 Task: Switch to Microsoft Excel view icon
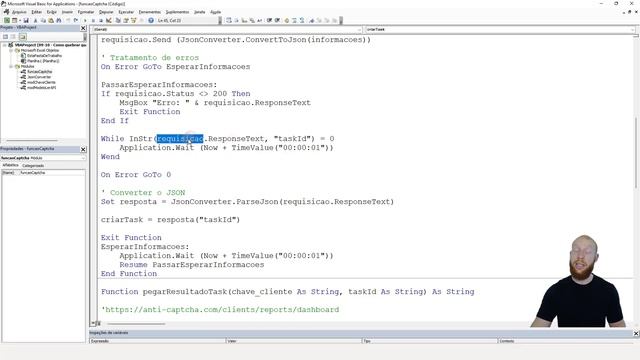tap(7, 20)
